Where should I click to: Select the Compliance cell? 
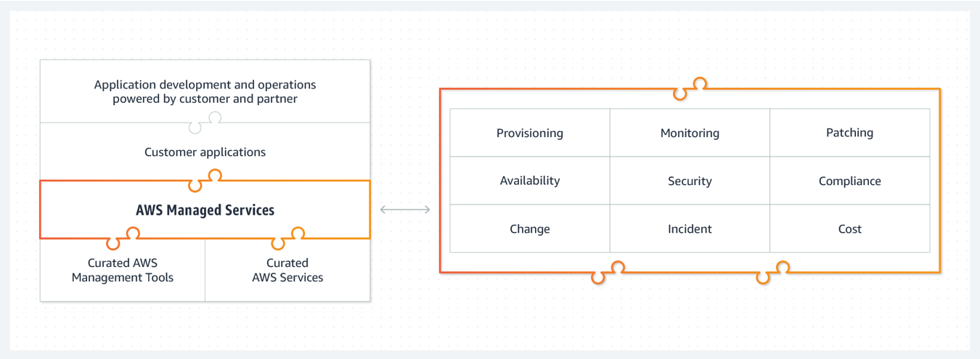(x=849, y=181)
